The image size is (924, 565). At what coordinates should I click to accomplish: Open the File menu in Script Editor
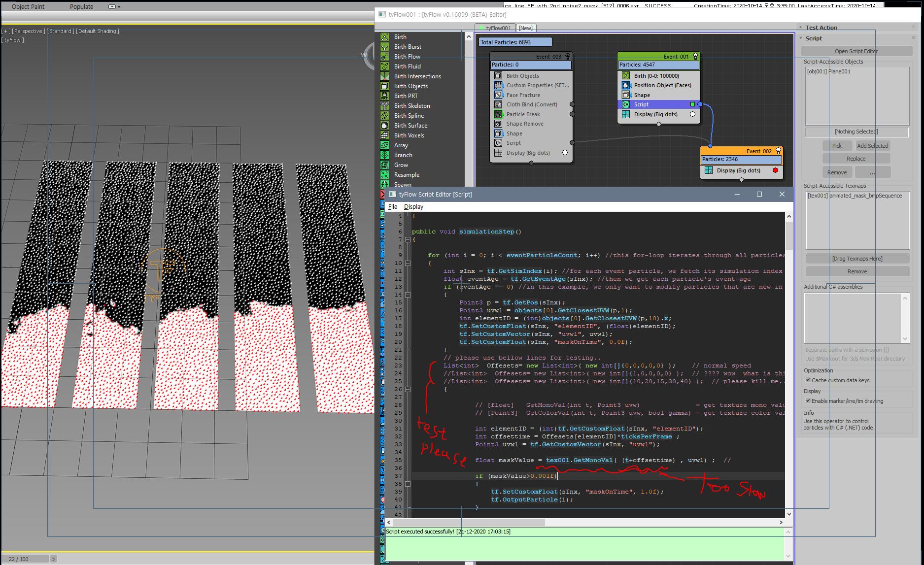pos(393,207)
